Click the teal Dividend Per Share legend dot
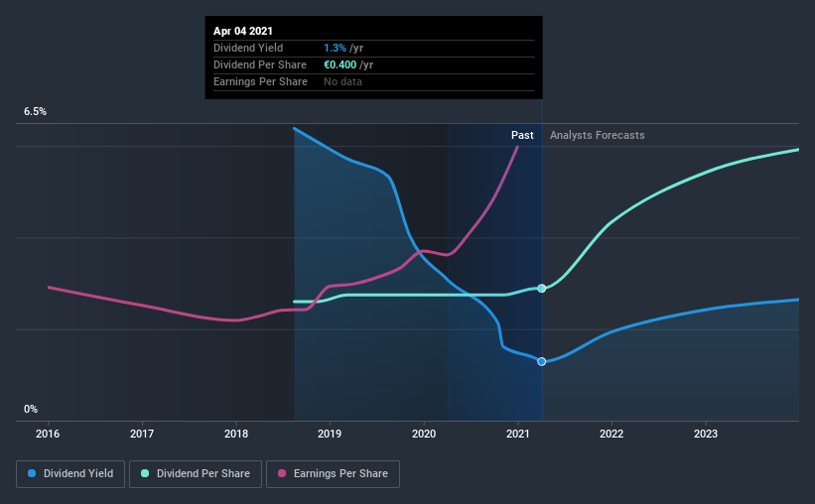The image size is (815, 504). (145, 473)
